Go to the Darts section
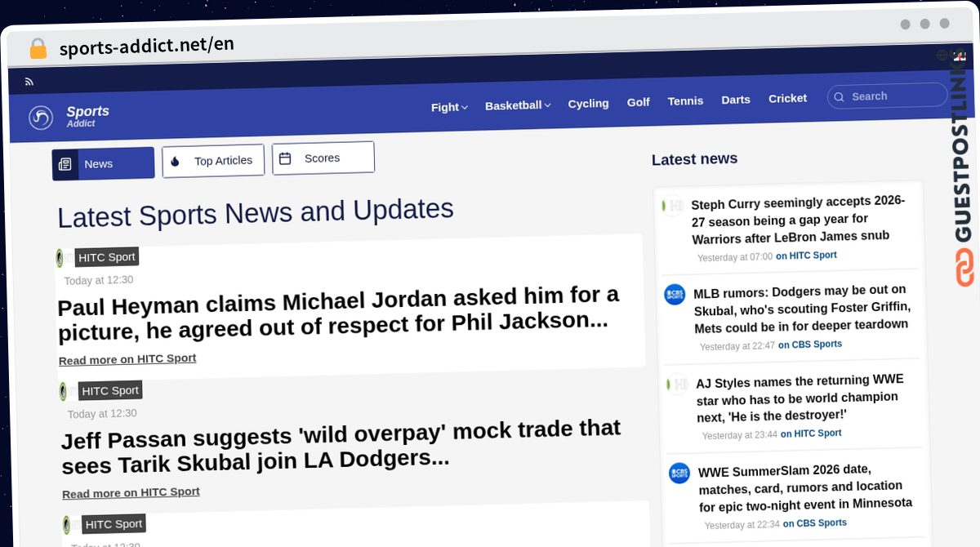Image resolution: width=980 pixels, height=547 pixels. coord(736,100)
